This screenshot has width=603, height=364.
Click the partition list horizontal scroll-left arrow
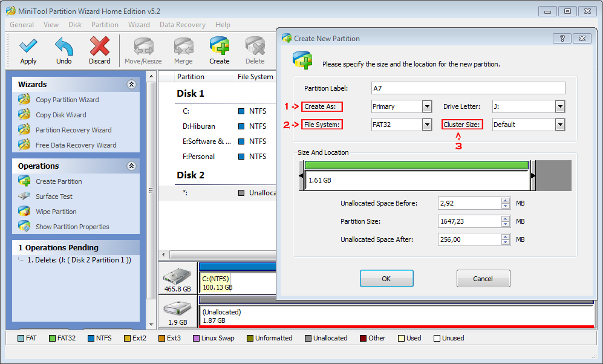click(x=164, y=255)
